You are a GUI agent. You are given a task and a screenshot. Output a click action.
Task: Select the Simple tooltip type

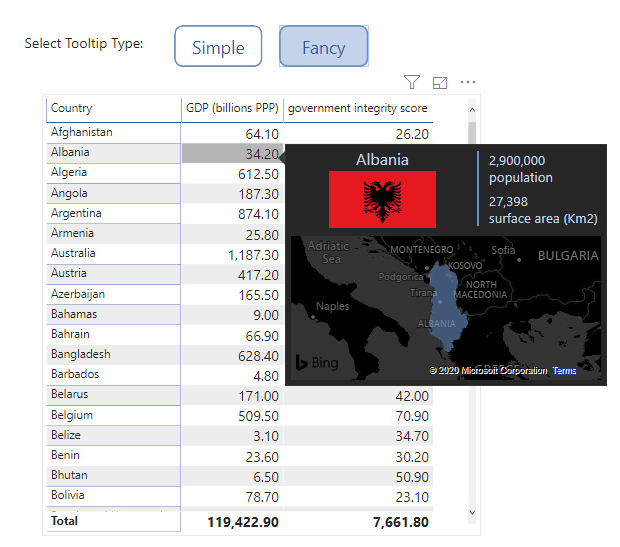218,47
